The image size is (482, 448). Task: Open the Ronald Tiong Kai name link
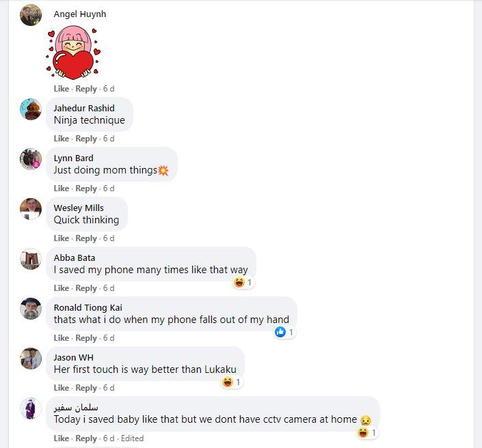pyautogui.click(x=88, y=308)
